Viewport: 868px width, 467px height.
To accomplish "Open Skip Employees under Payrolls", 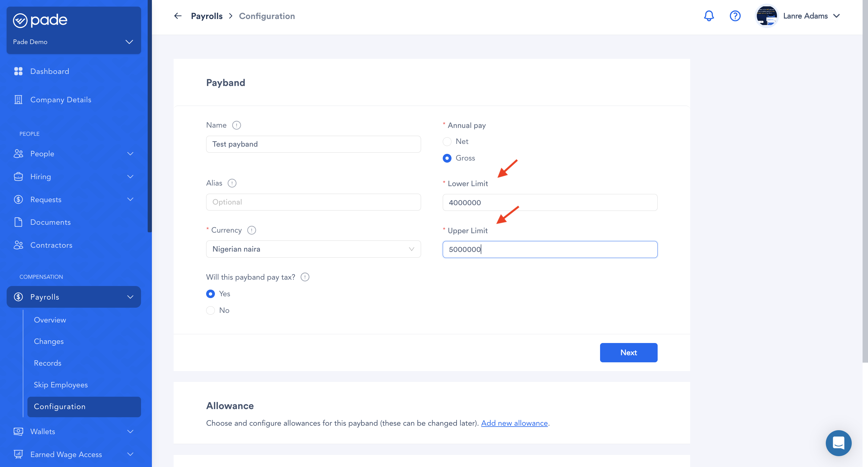I will click(x=61, y=385).
